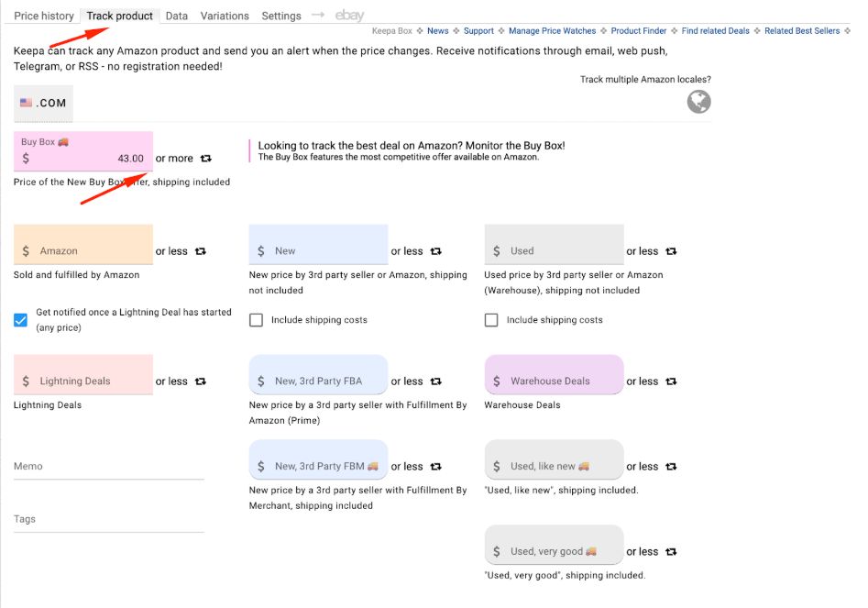Open the Support link
Screen dimensions: 868x608
click(478, 31)
